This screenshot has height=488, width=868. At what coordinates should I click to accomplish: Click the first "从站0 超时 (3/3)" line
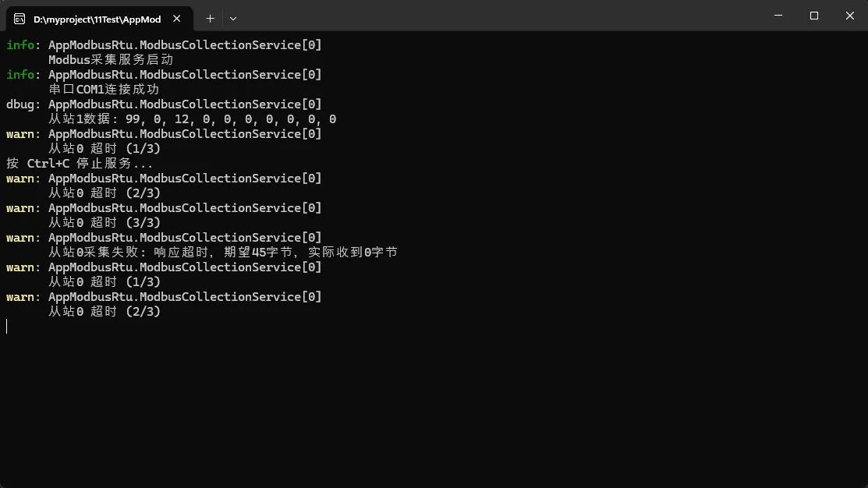pos(105,223)
